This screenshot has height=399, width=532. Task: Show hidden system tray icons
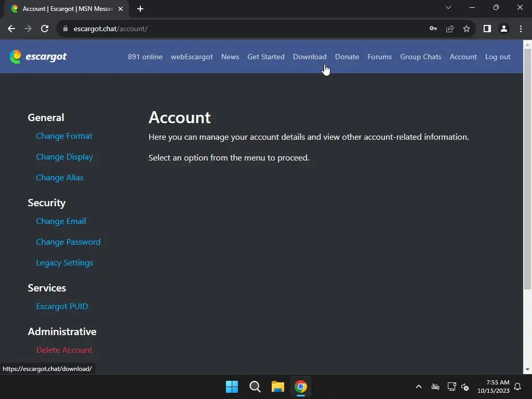pyautogui.click(x=419, y=387)
